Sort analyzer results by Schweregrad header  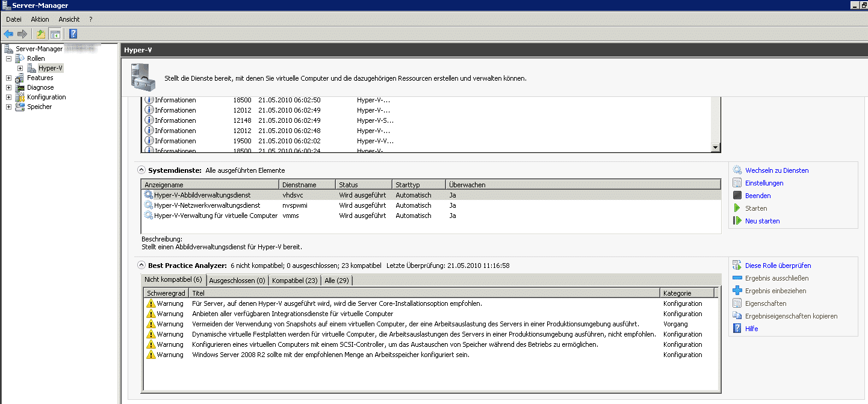(x=166, y=293)
